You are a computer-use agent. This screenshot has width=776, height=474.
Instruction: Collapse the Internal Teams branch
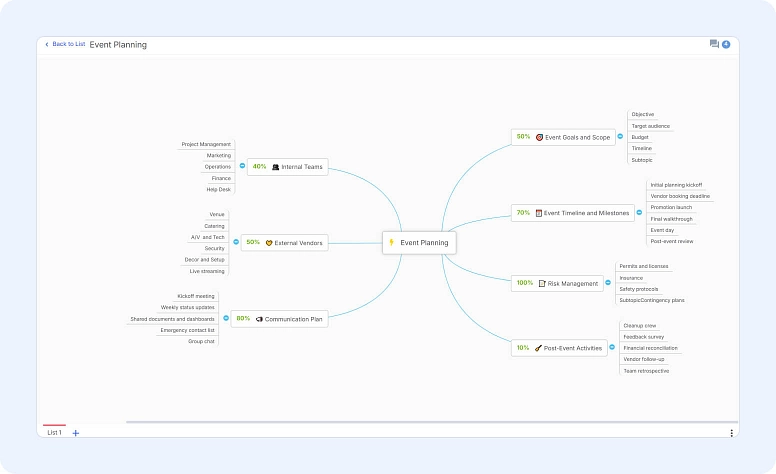[240, 167]
